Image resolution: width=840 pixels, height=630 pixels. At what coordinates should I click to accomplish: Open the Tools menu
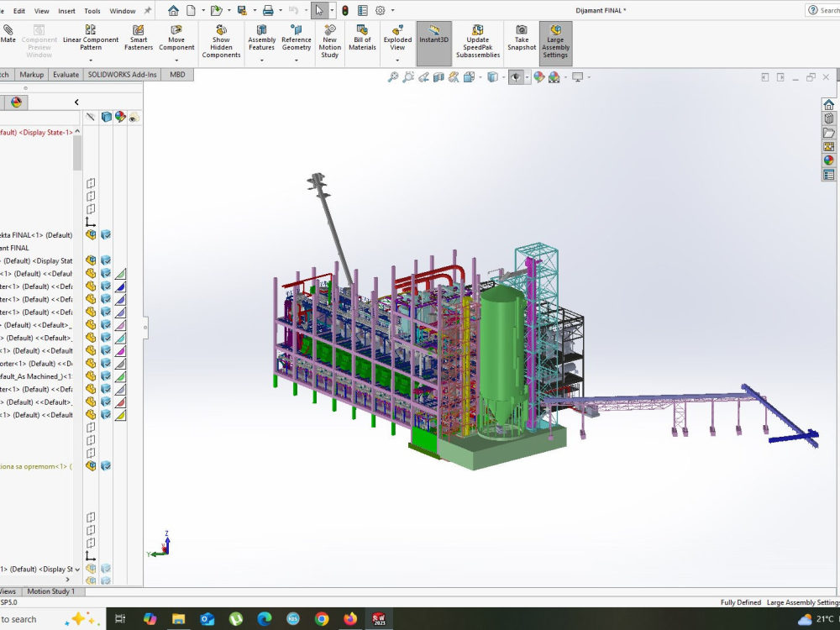click(x=92, y=11)
